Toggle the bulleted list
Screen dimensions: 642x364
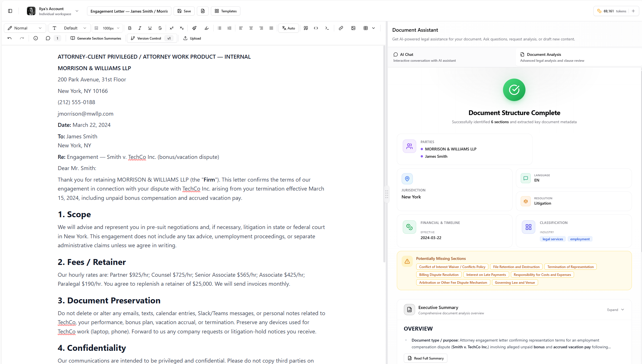tap(219, 28)
